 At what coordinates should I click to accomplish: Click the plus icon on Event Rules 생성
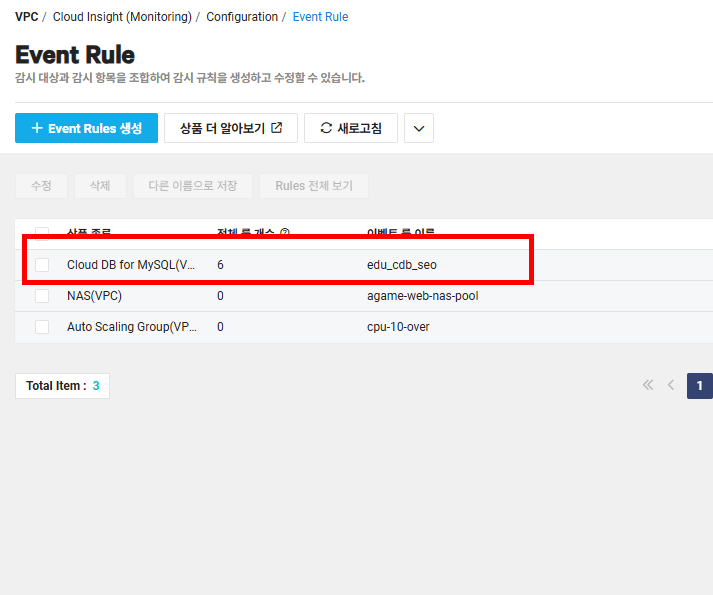(37, 128)
